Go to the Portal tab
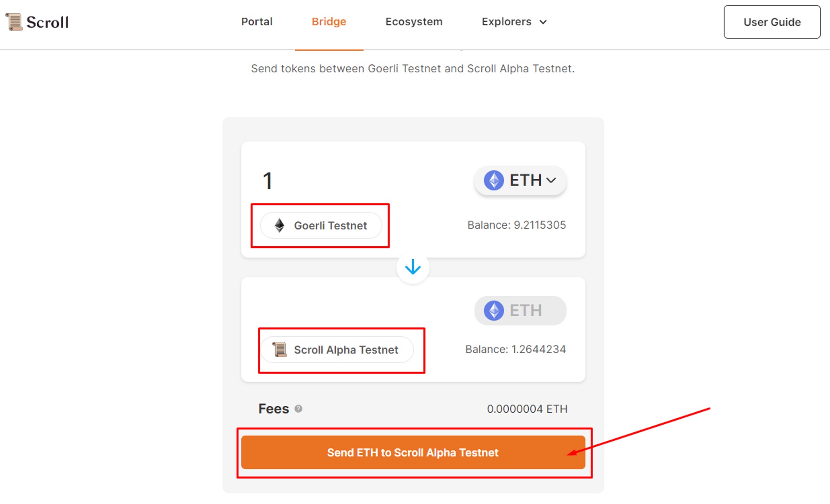Viewport: 830px width, 504px height. coord(257,22)
